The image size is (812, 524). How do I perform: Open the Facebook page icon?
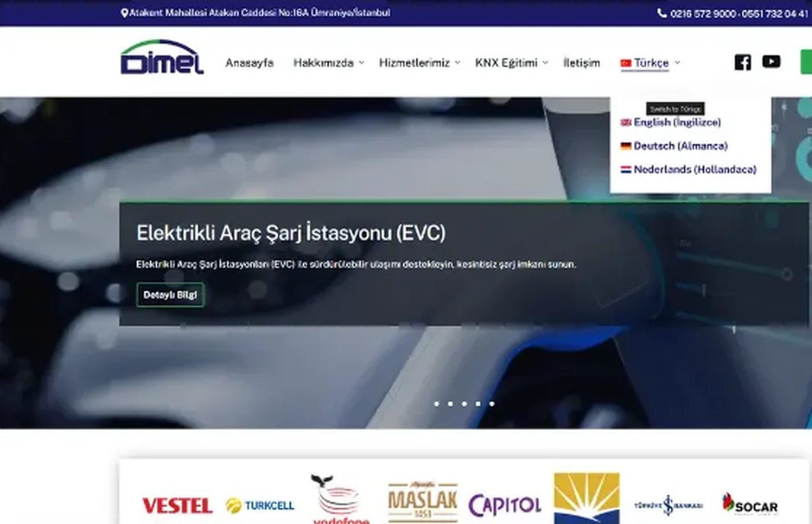click(743, 62)
